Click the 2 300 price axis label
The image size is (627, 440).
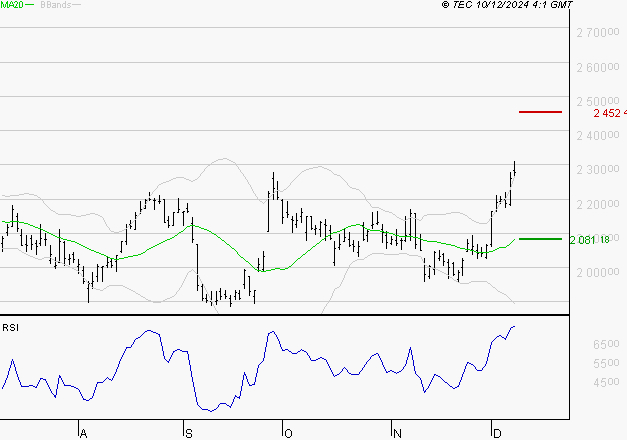coord(598,170)
